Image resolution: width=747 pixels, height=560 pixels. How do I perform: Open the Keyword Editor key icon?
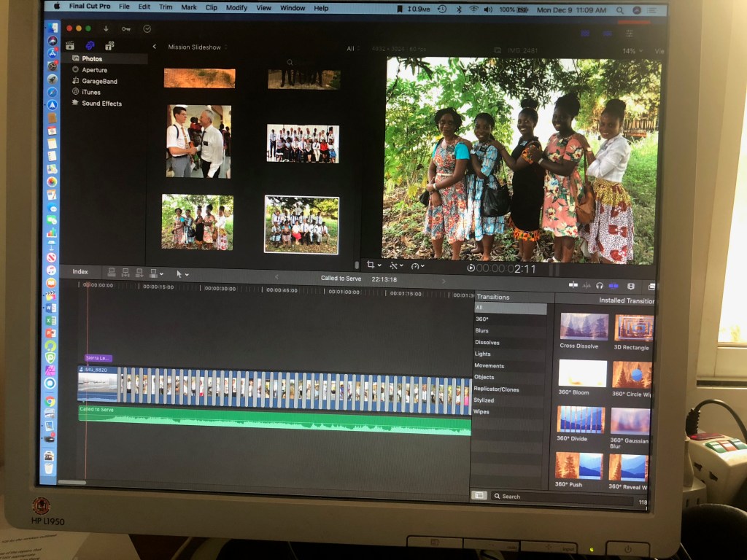point(125,28)
